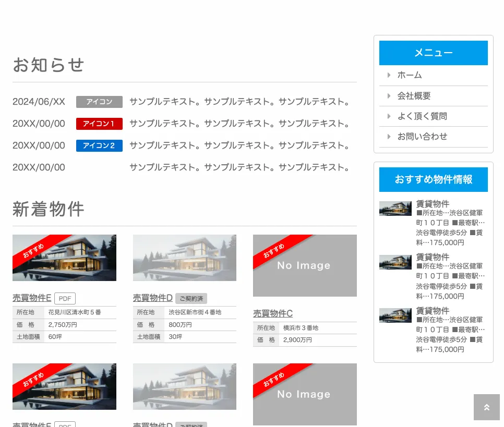Click the PDF badge above 花見川区清水町５番

tap(65, 298)
